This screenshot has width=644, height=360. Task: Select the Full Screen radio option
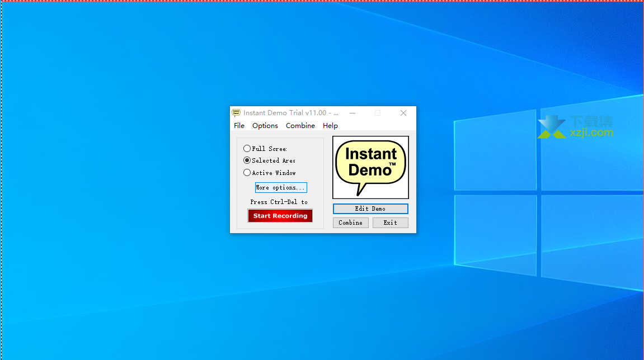(265, 149)
